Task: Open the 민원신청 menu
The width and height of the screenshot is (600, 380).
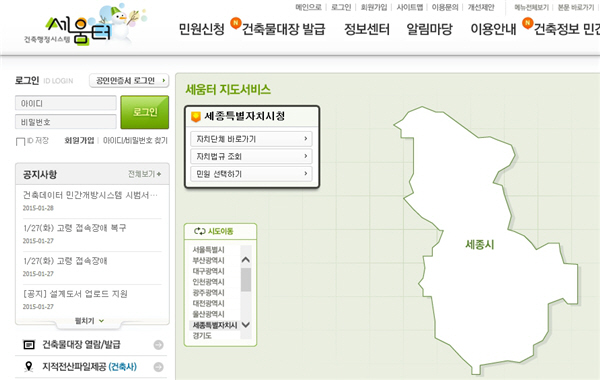Action: 202,29
